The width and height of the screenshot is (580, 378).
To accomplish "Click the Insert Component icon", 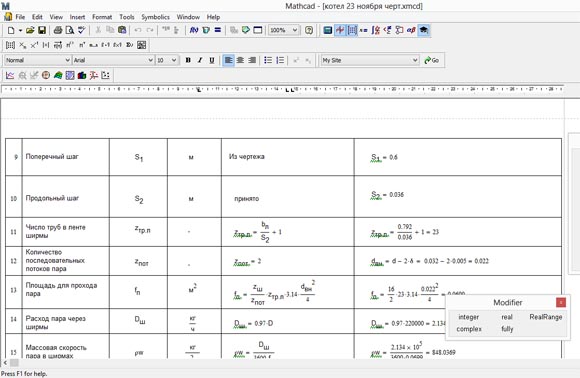I will click(246, 30).
